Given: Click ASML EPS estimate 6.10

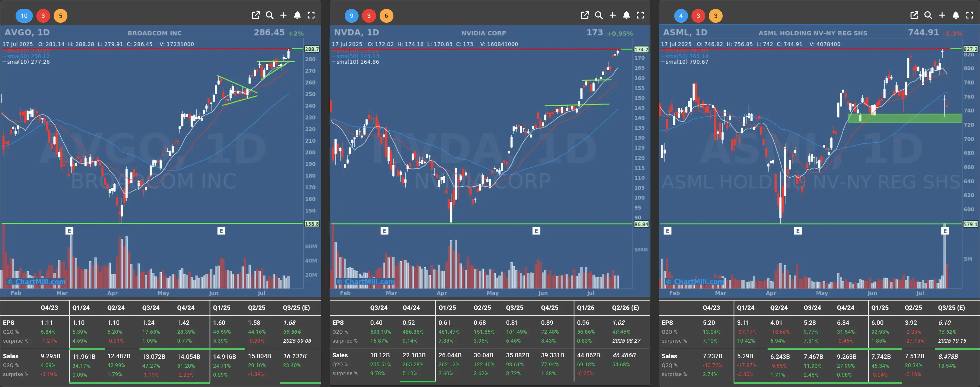Looking at the screenshot, I should click(945, 322).
